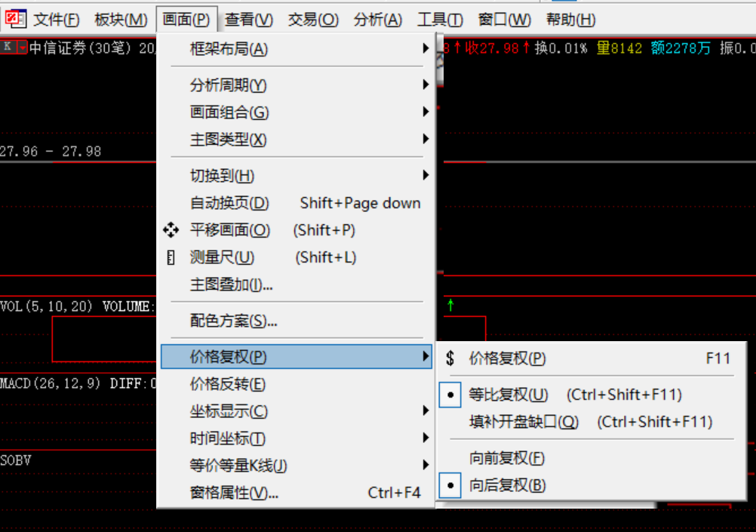Expand the 分析周期(Y) submenu
Screen dimensions: 756x532
pos(297,85)
